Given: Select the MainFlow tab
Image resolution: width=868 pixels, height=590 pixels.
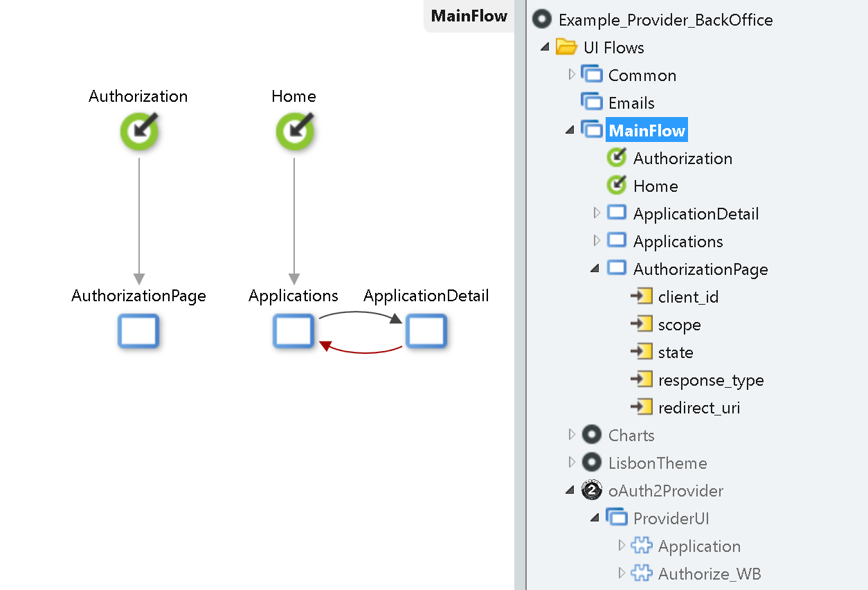Looking at the screenshot, I should click(469, 17).
